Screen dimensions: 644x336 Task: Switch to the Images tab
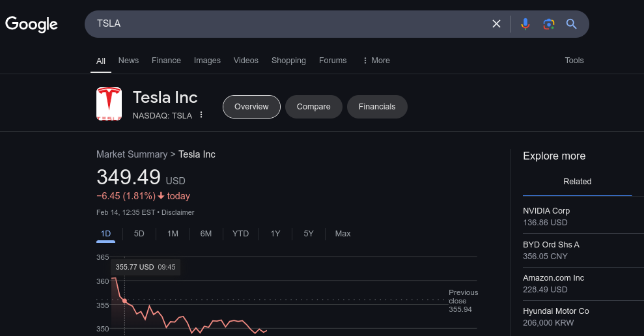(207, 61)
